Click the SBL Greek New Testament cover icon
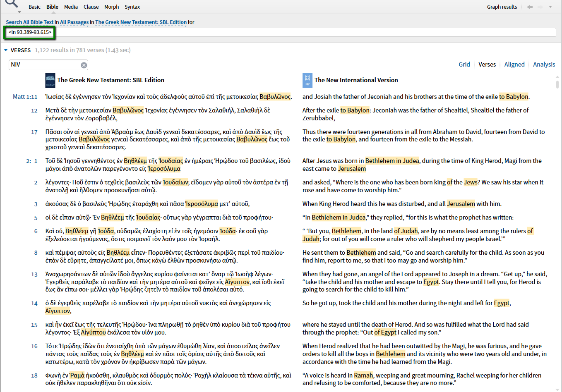 coord(50,80)
